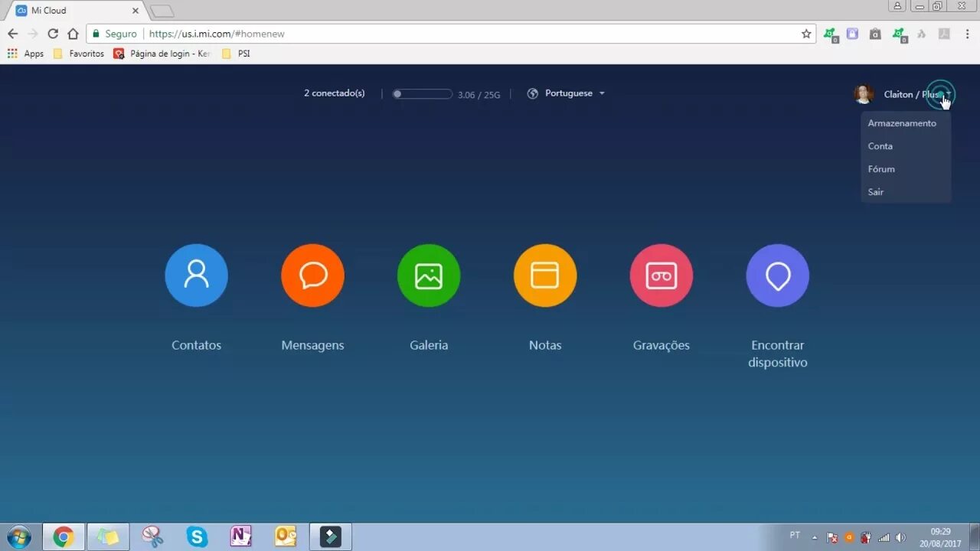
Task: Open Outlook from the taskbar
Action: [x=286, y=537]
